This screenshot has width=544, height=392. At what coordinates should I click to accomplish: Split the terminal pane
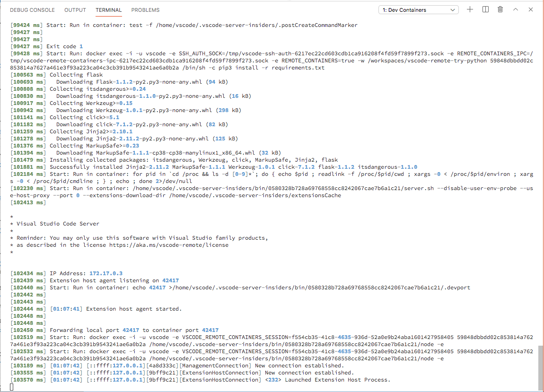485,9
